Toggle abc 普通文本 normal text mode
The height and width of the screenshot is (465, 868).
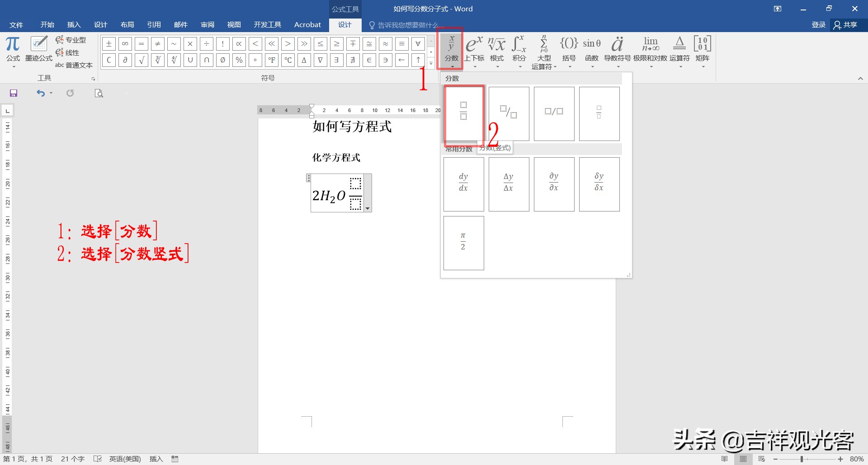click(x=74, y=65)
